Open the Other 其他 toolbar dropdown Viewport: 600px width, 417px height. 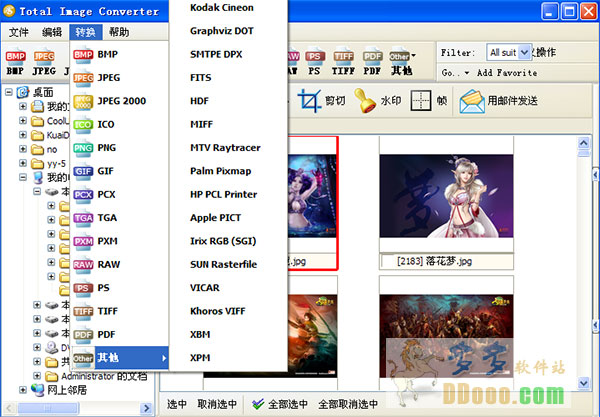coord(402,62)
